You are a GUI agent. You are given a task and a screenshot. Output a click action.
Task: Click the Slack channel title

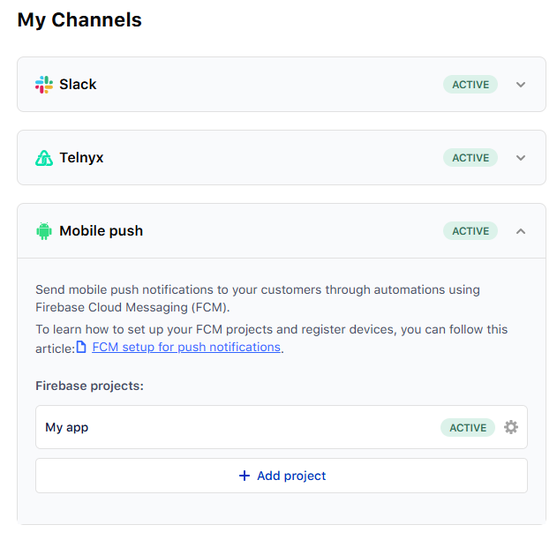coord(78,85)
